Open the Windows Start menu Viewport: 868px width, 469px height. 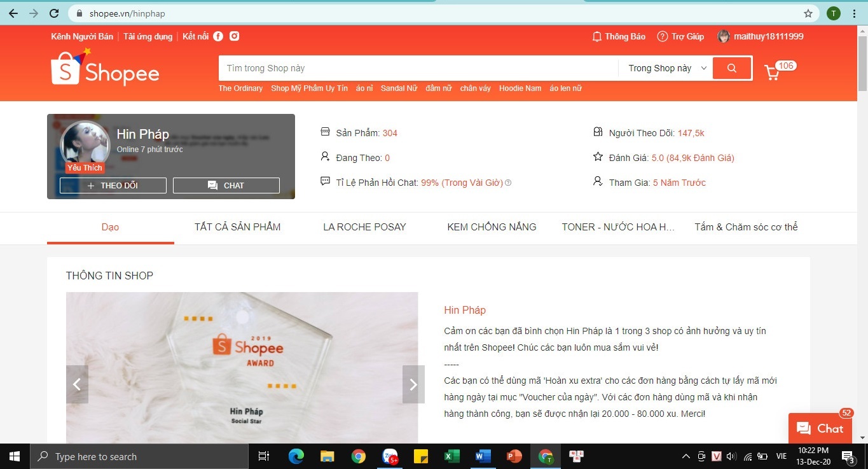[x=15, y=456]
